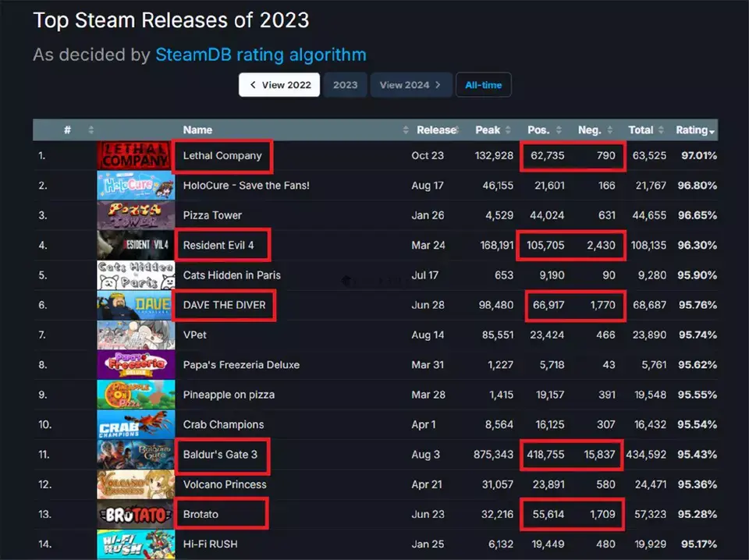Go to View 2022 page
Screen dimensions: 749x560
click(279, 85)
